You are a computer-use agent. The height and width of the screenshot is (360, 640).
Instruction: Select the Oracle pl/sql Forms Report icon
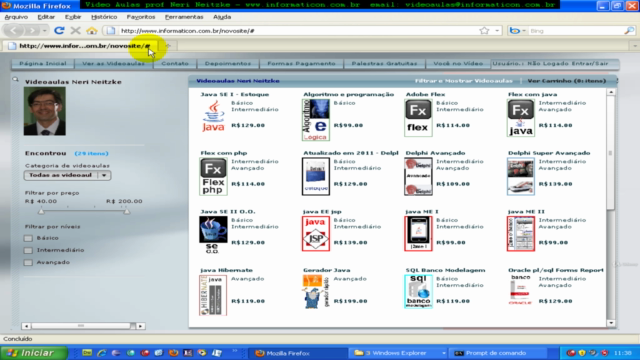pyautogui.click(x=521, y=290)
